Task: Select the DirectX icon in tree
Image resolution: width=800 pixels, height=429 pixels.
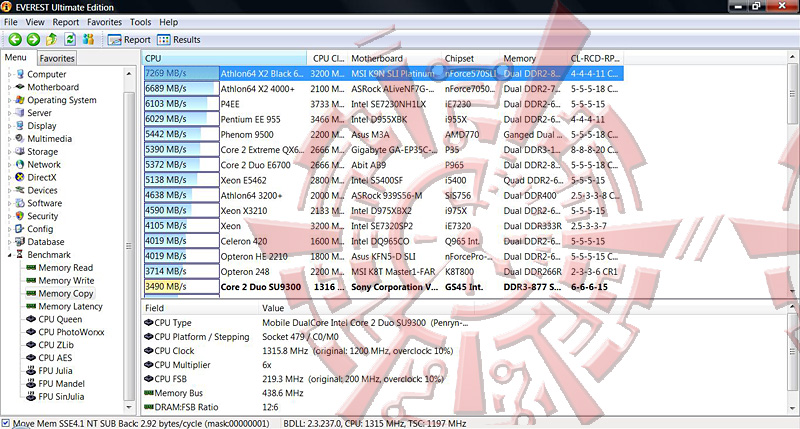Action: [20, 177]
